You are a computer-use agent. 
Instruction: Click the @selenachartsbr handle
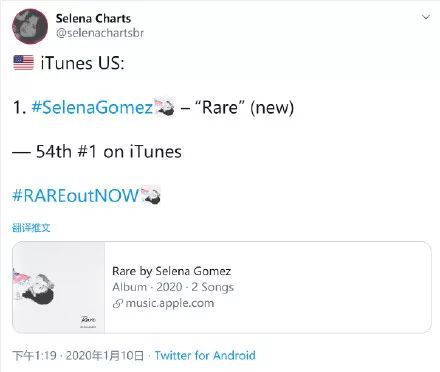coord(100,33)
